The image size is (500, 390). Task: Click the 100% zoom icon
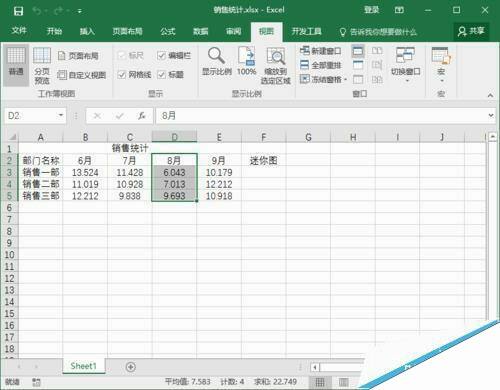246,62
